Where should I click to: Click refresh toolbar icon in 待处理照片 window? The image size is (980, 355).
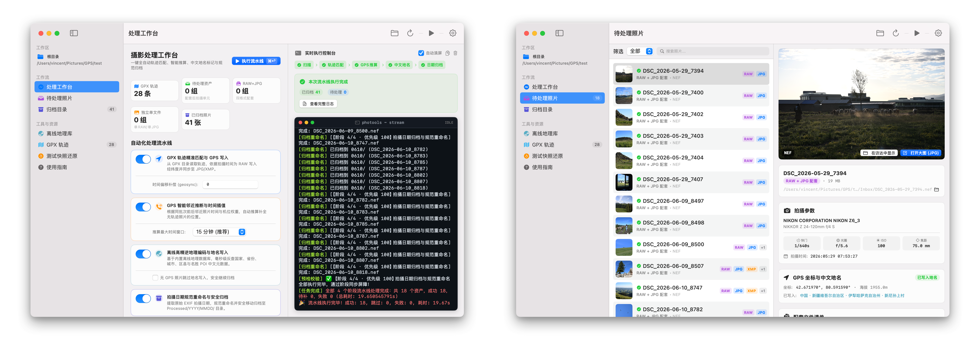click(x=896, y=33)
